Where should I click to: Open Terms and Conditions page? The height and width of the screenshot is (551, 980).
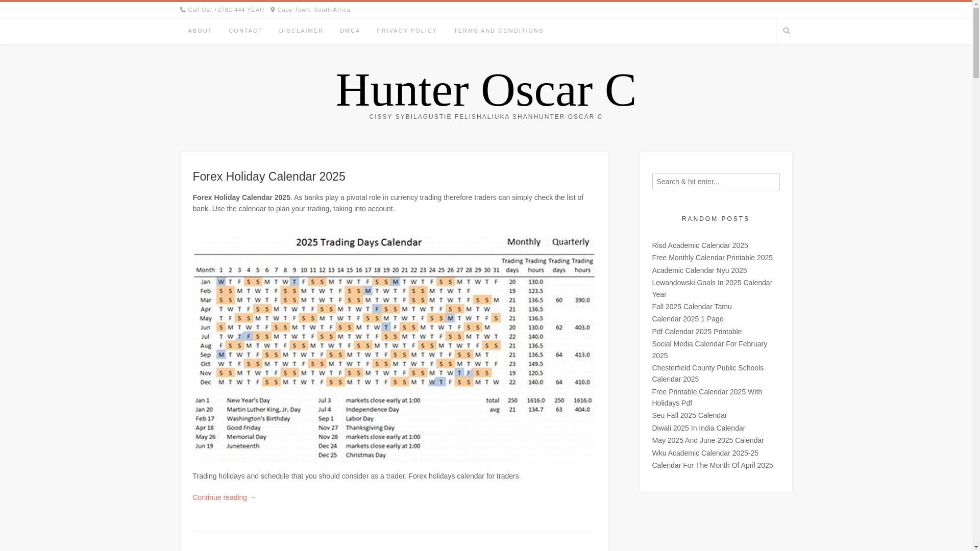tap(499, 31)
